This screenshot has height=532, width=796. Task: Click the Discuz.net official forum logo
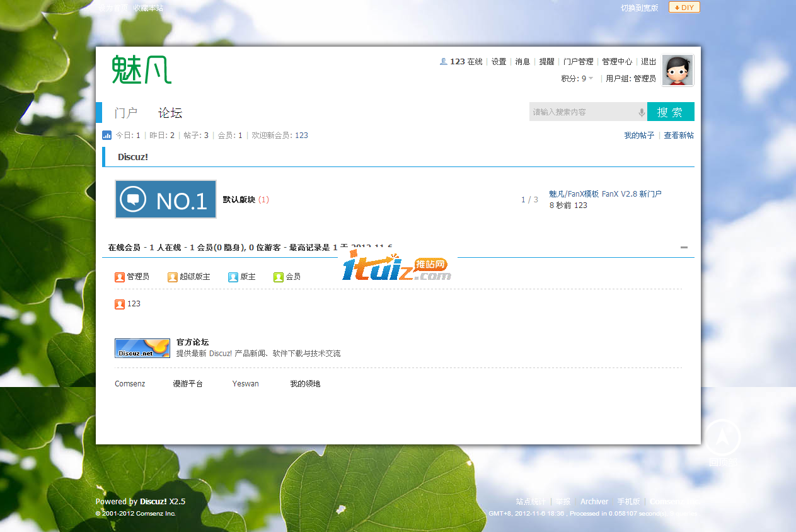[142, 347]
